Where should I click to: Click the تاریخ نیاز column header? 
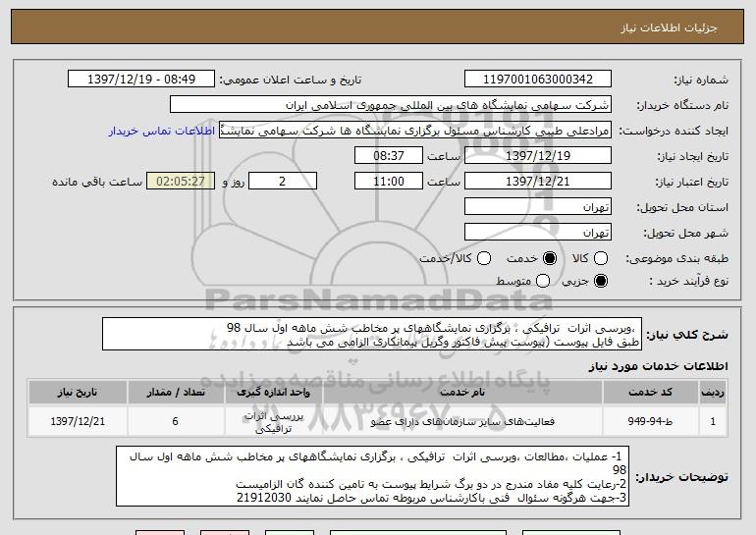coord(78,392)
